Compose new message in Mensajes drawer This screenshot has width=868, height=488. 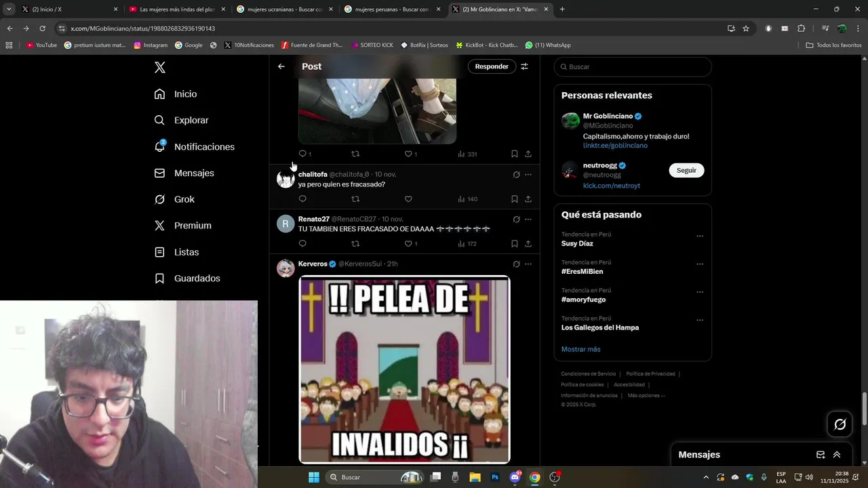(821, 455)
